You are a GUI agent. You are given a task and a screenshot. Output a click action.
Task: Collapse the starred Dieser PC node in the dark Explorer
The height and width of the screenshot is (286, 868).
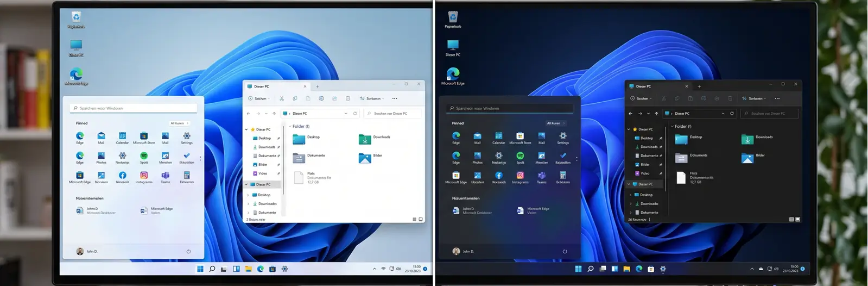point(629,129)
